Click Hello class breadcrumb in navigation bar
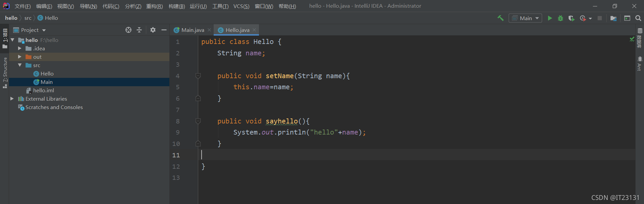The image size is (644, 204). [x=48, y=18]
